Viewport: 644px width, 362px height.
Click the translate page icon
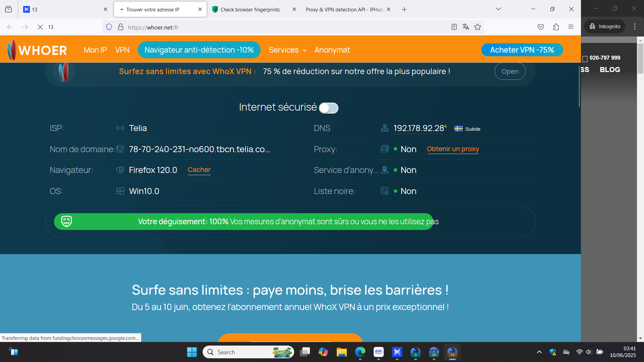[466, 27]
